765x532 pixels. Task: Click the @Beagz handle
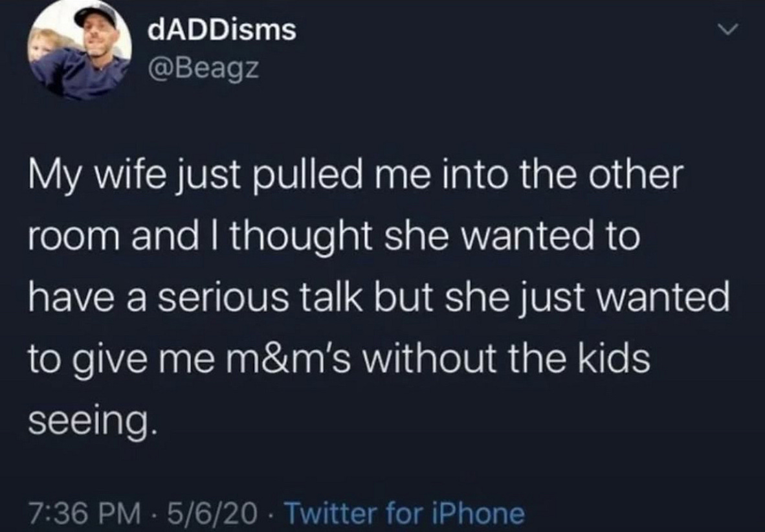click(x=202, y=67)
